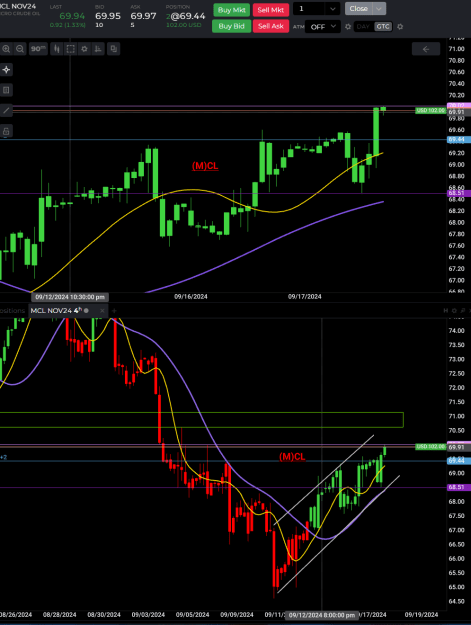Click the position value 2@69.44

coord(186,16)
